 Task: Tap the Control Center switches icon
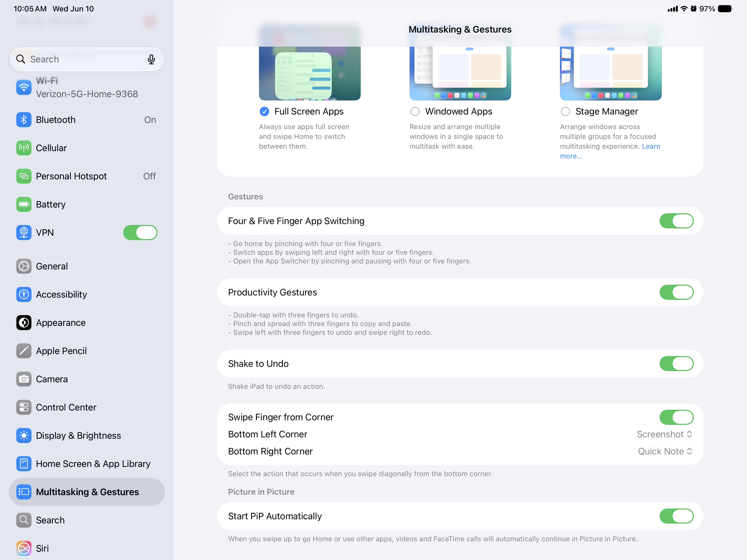tap(24, 408)
